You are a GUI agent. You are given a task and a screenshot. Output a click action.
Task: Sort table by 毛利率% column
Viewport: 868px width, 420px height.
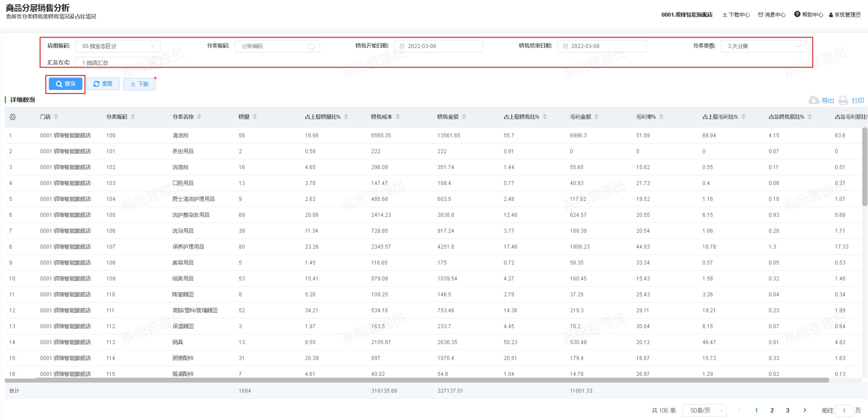661,117
